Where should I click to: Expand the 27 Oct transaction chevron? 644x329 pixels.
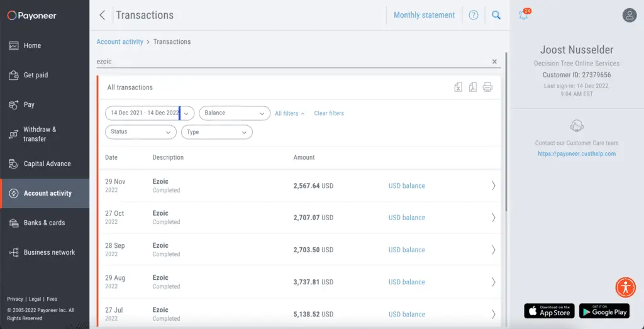pos(493,218)
